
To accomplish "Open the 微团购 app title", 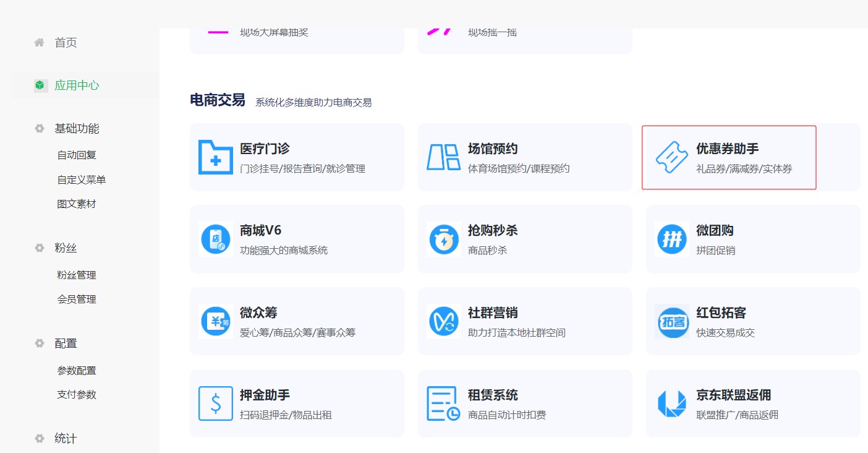I will coord(715,231).
